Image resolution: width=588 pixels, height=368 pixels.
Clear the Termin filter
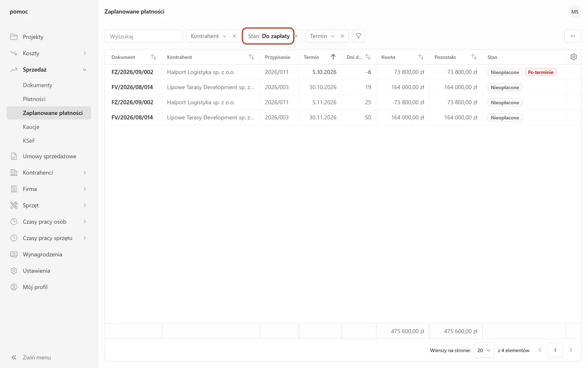pyautogui.click(x=343, y=36)
